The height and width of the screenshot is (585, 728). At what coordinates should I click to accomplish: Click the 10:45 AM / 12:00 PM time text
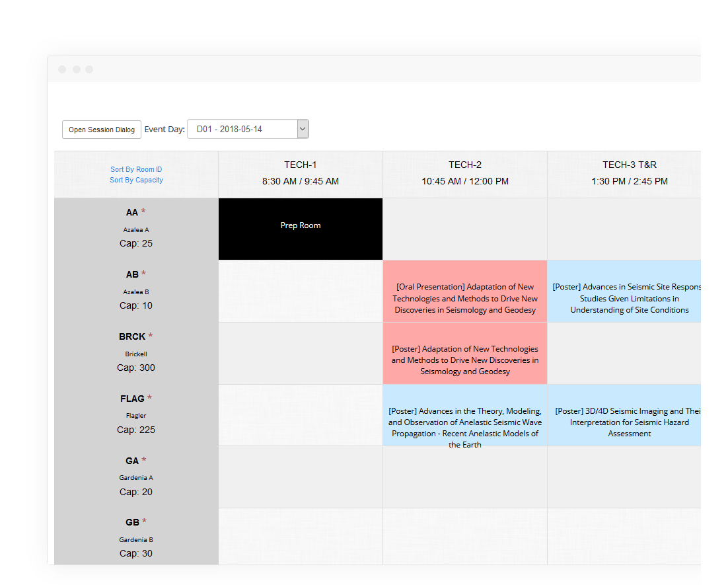[x=465, y=181]
